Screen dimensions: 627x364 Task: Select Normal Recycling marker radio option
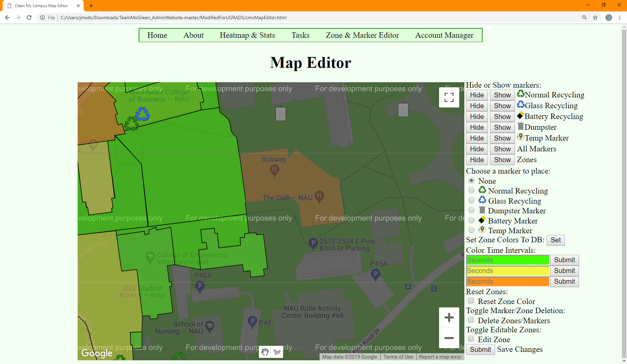coord(471,190)
